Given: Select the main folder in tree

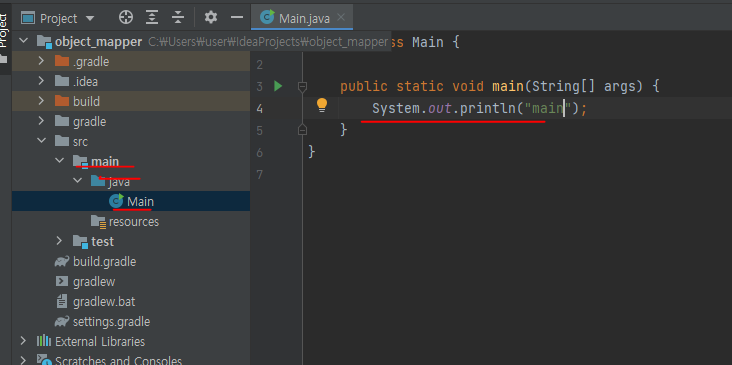Looking at the screenshot, I should pos(105,161).
